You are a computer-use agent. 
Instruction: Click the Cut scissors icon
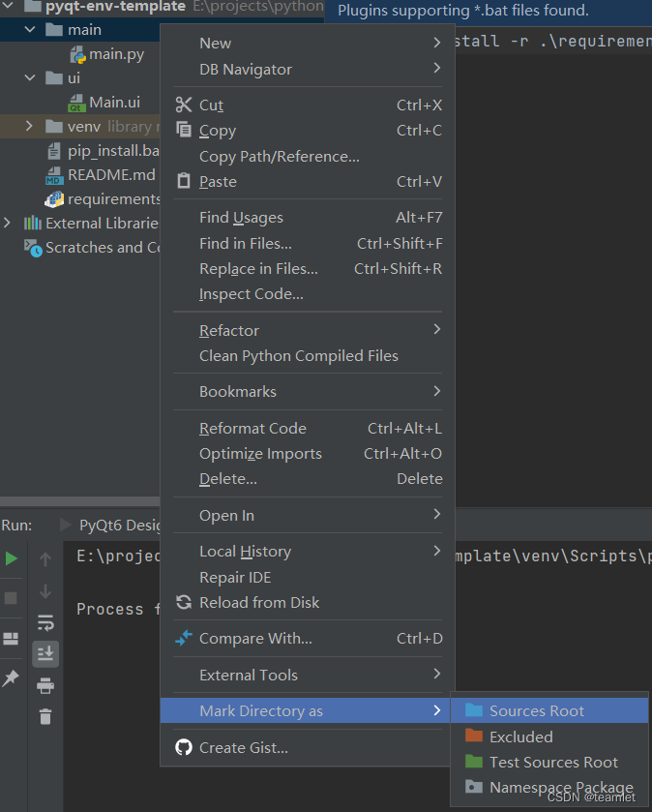pyautogui.click(x=183, y=105)
